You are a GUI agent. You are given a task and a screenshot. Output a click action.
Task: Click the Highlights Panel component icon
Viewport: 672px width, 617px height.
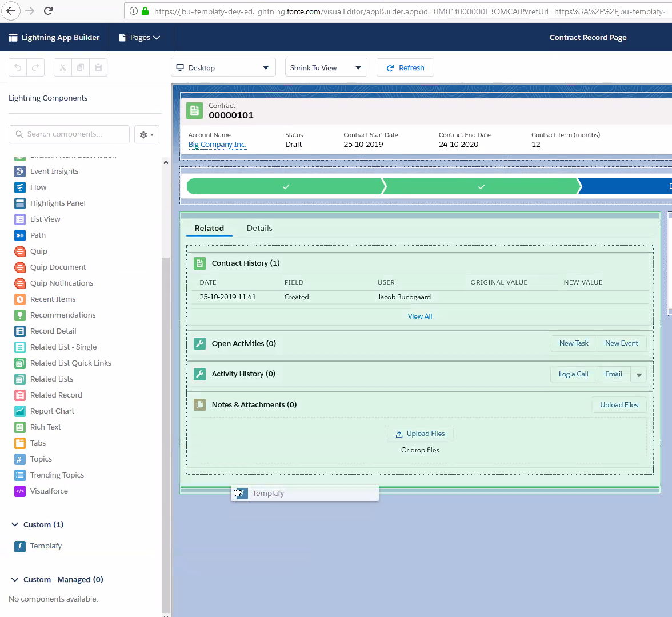coord(19,203)
